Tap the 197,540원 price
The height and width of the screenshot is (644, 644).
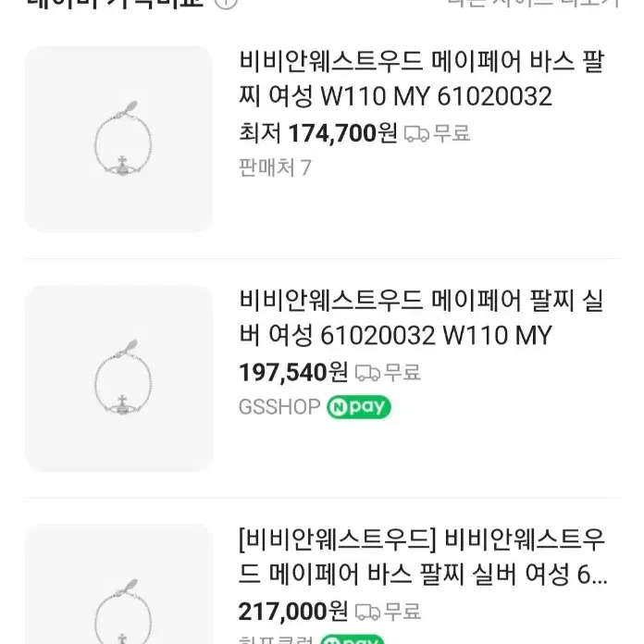coord(293,373)
